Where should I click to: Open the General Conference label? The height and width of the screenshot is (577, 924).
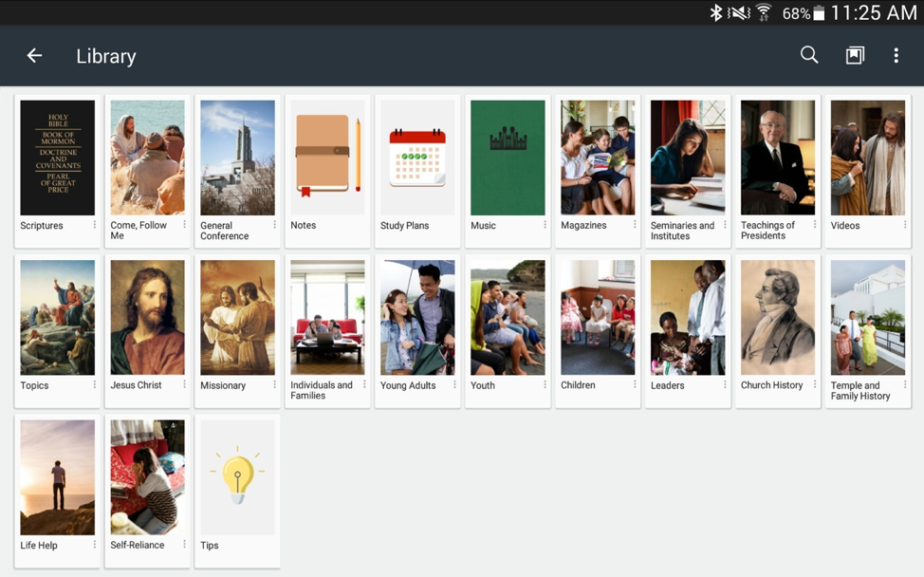tap(225, 231)
